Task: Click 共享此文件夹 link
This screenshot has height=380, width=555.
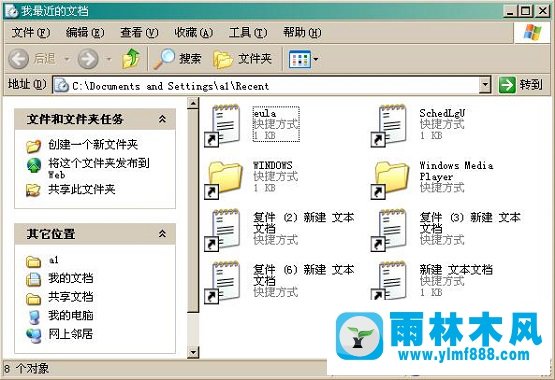Action: point(82,189)
